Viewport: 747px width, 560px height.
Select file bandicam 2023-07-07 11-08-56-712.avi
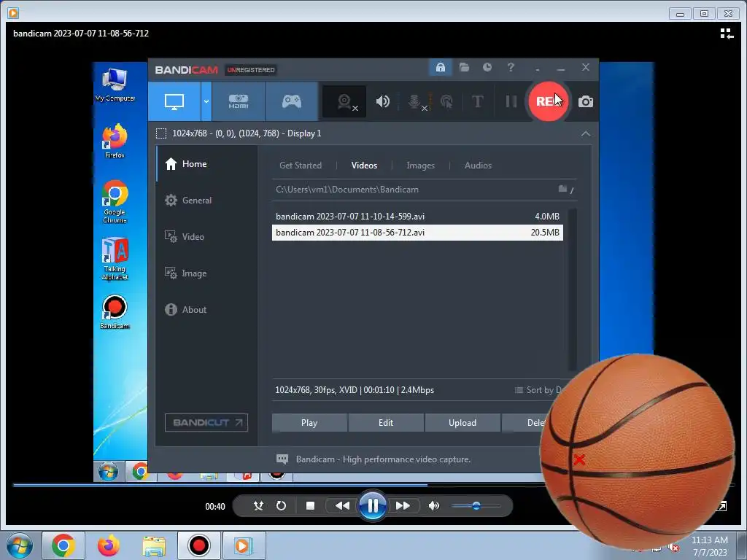tap(417, 233)
